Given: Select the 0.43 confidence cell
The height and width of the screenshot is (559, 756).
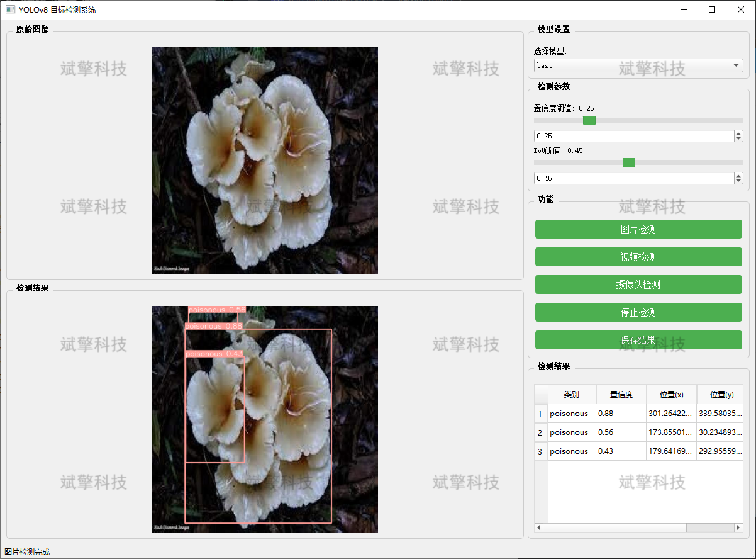Looking at the screenshot, I should click(x=621, y=451).
